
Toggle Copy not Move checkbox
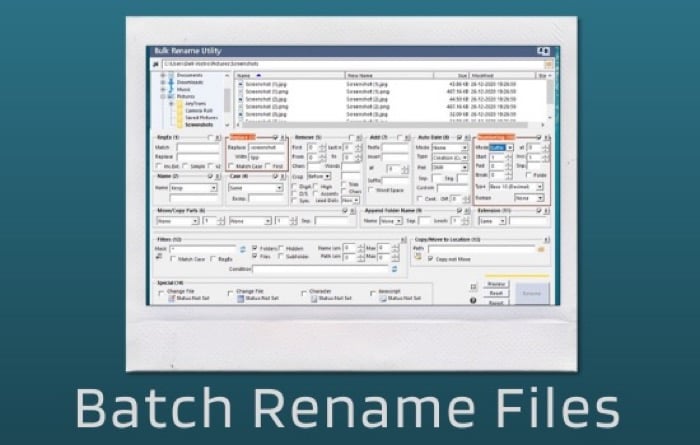(430, 259)
